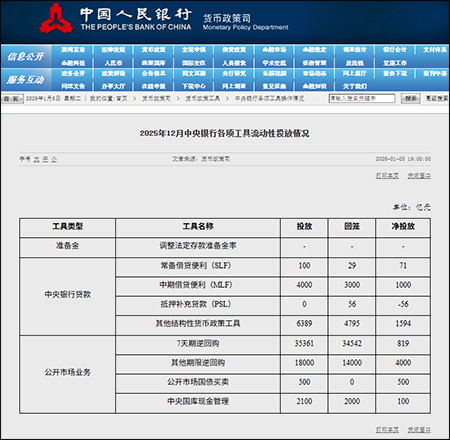Click the 服务互动 section header
The image size is (450, 440).
(x=26, y=80)
